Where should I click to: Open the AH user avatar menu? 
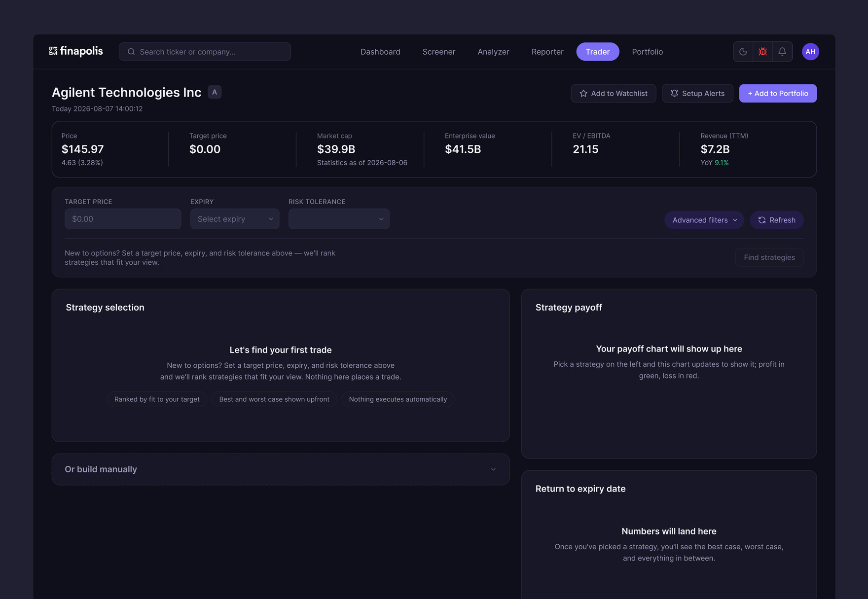pyautogui.click(x=810, y=52)
